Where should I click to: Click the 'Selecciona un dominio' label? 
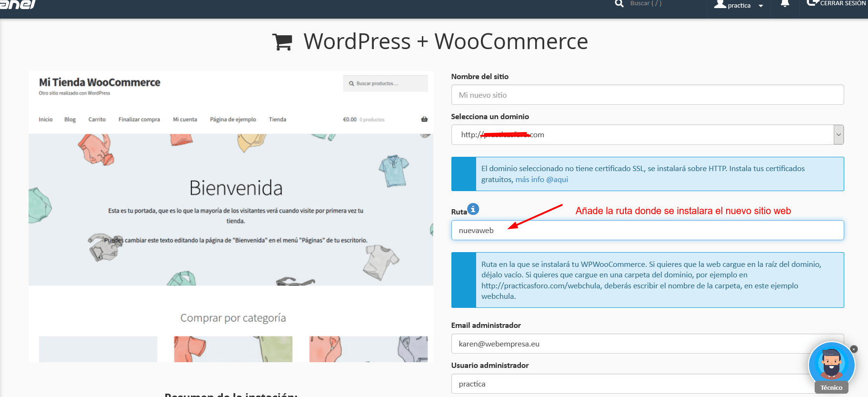point(490,116)
